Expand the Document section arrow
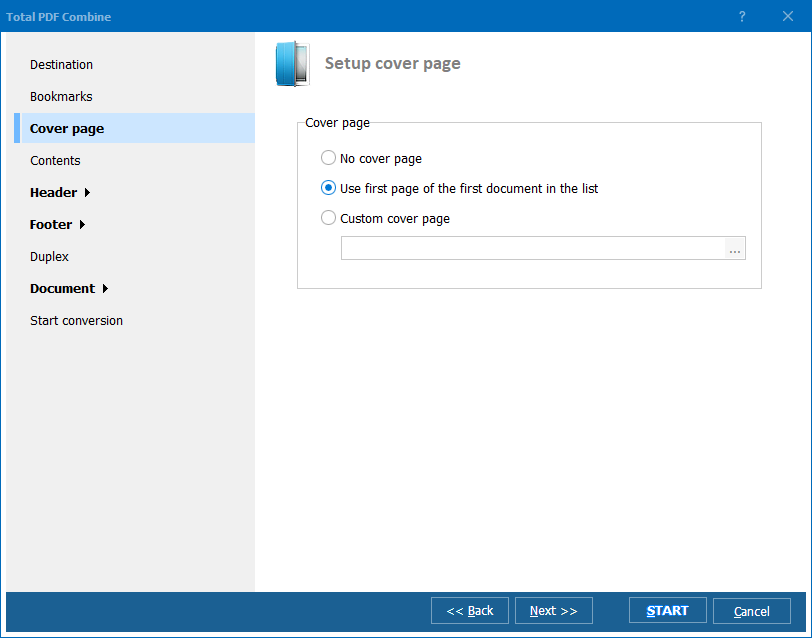812x638 pixels. [105, 288]
